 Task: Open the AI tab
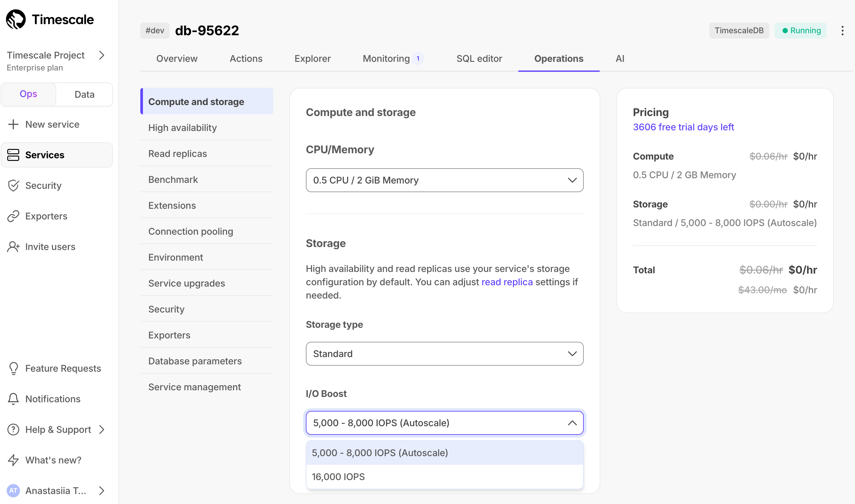(620, 59)
